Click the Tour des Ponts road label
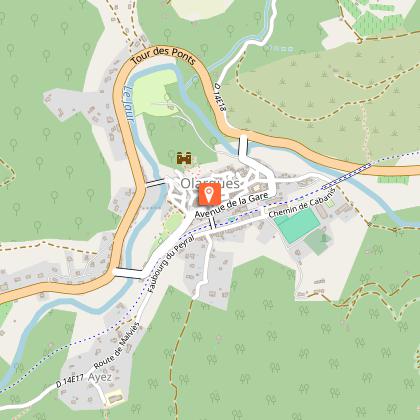The image size is (420, 420). [x=163, y=56]
